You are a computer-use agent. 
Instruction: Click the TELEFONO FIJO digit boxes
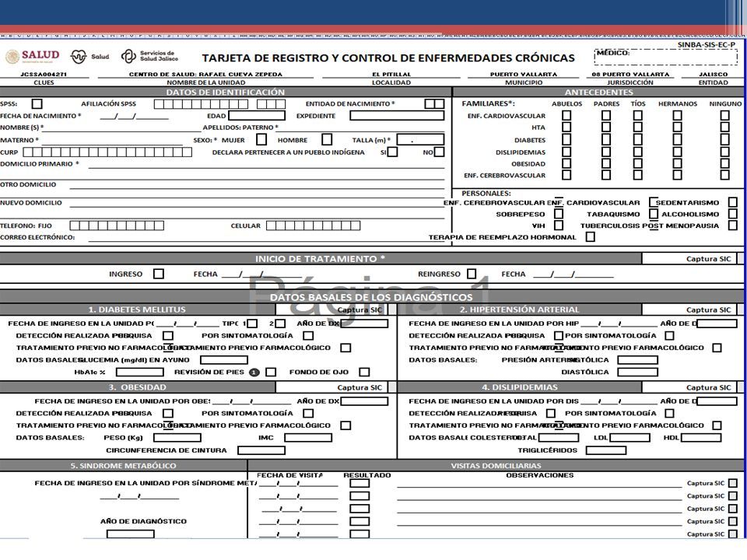coord(117,226)
